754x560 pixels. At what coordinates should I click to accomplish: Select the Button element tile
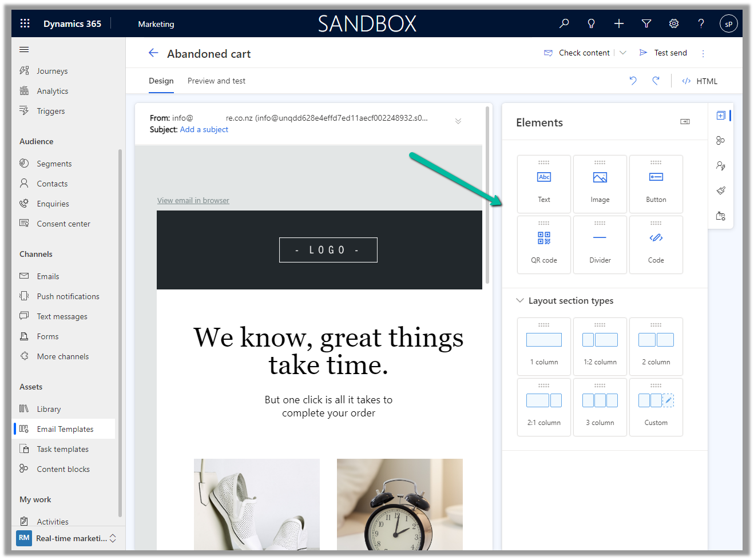(x=656, y=184)
